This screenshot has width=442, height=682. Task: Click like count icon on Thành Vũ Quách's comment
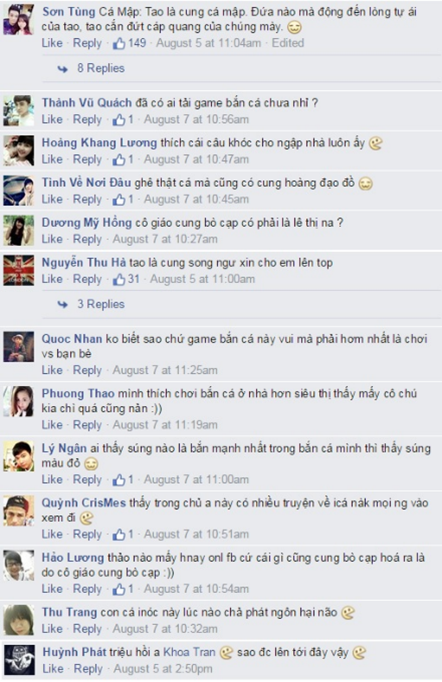119,120
